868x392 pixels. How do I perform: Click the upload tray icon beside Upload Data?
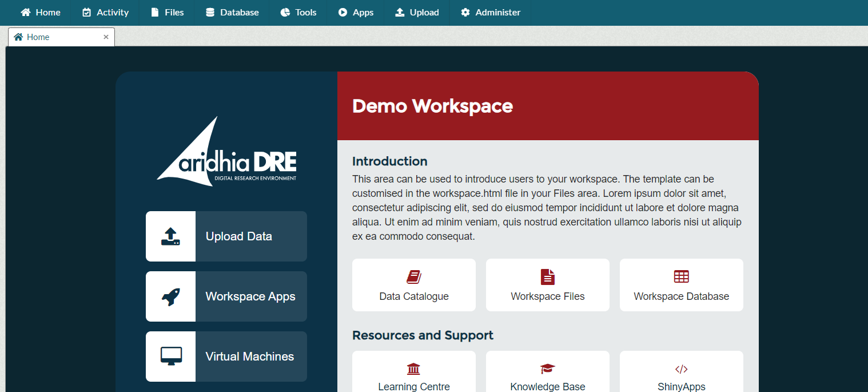pyautogui.click(x=170, y=236)
